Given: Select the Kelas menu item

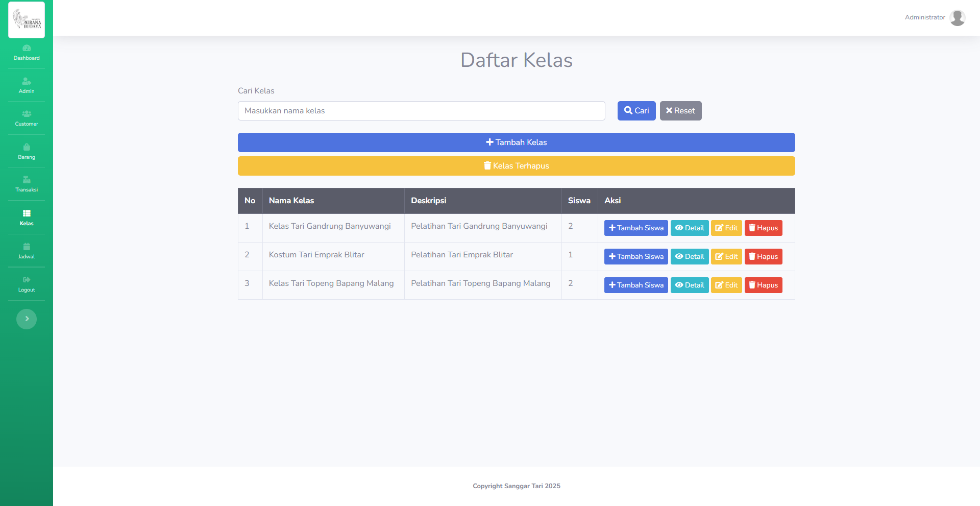Looking at the screenshot, I should tap(27, 218).
